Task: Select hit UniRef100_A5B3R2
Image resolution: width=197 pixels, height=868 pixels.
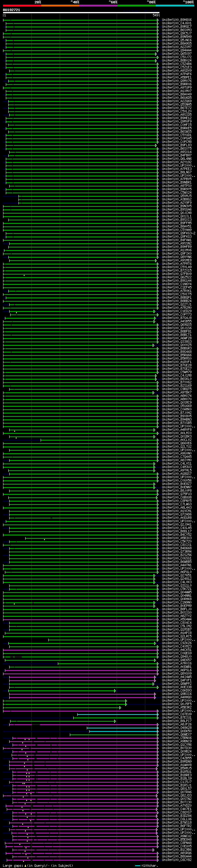Action: pyautogui.click(x=177, y=707)
